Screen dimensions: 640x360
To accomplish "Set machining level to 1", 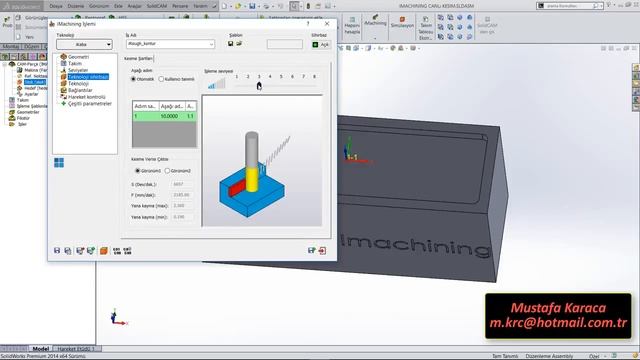I will (237, 76).
